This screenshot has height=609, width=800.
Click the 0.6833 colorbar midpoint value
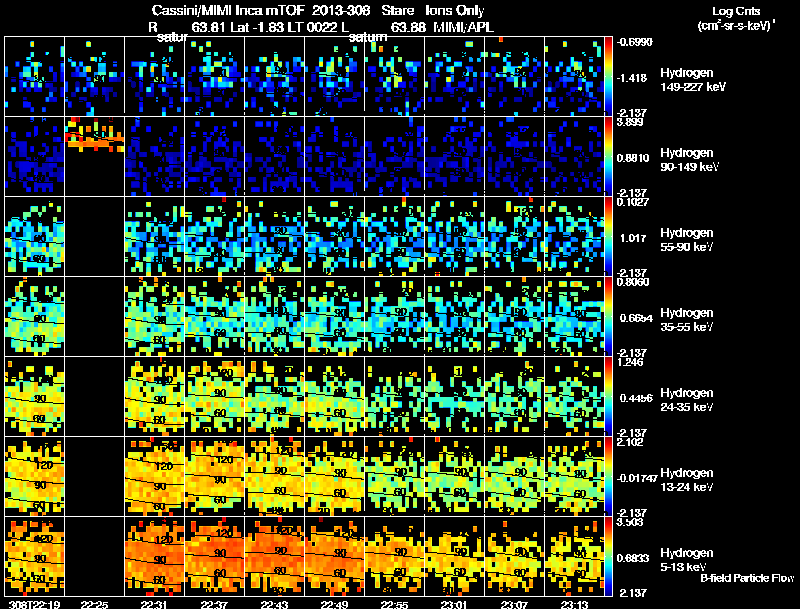[x=632, y=559]
